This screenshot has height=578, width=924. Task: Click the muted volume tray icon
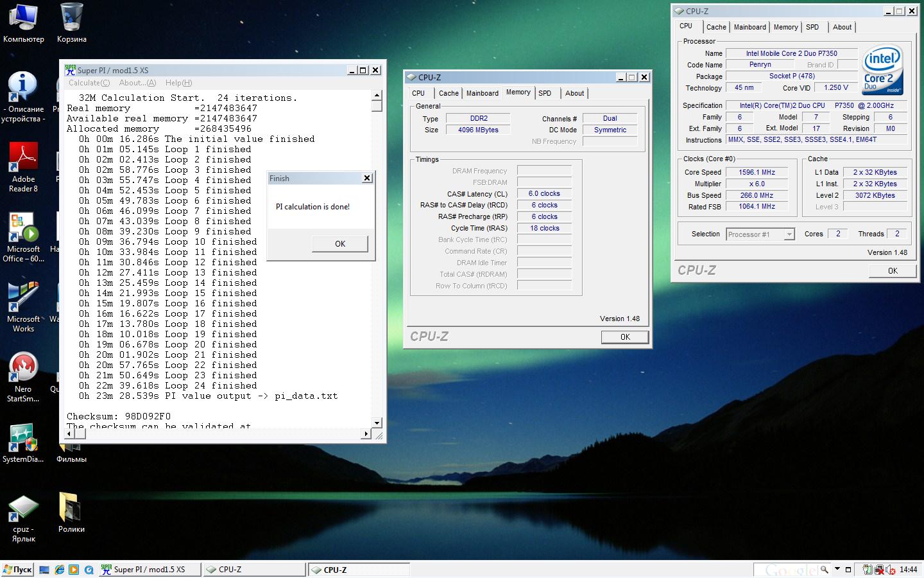coord(891,570)
